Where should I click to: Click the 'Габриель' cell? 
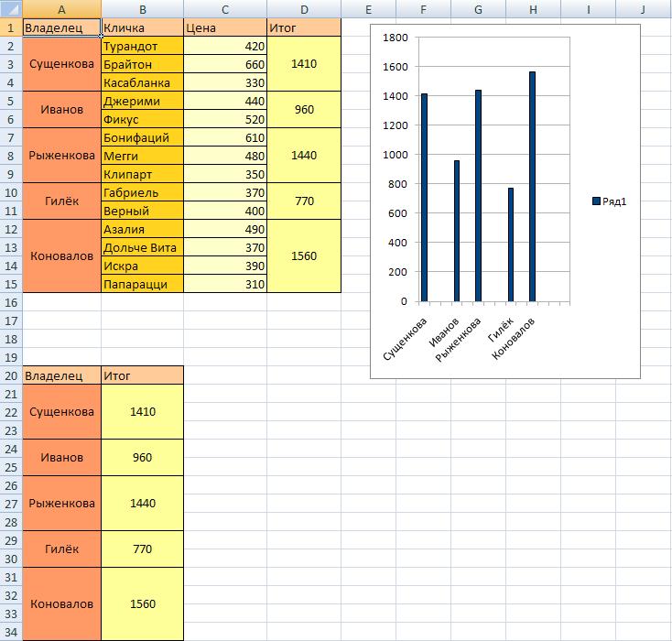pyautogui.click(x=143, y=192)
